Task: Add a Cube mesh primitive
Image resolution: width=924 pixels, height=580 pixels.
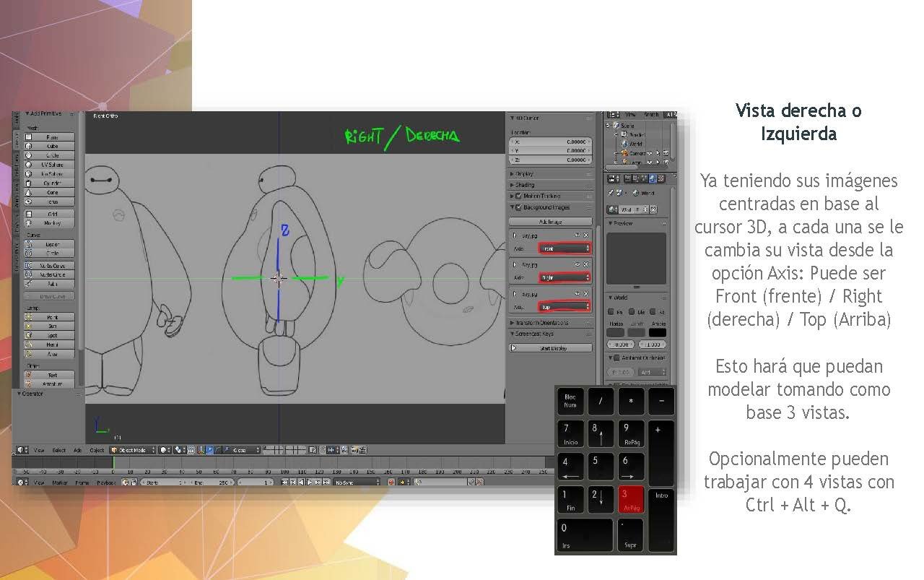Action: click(49, 147)
